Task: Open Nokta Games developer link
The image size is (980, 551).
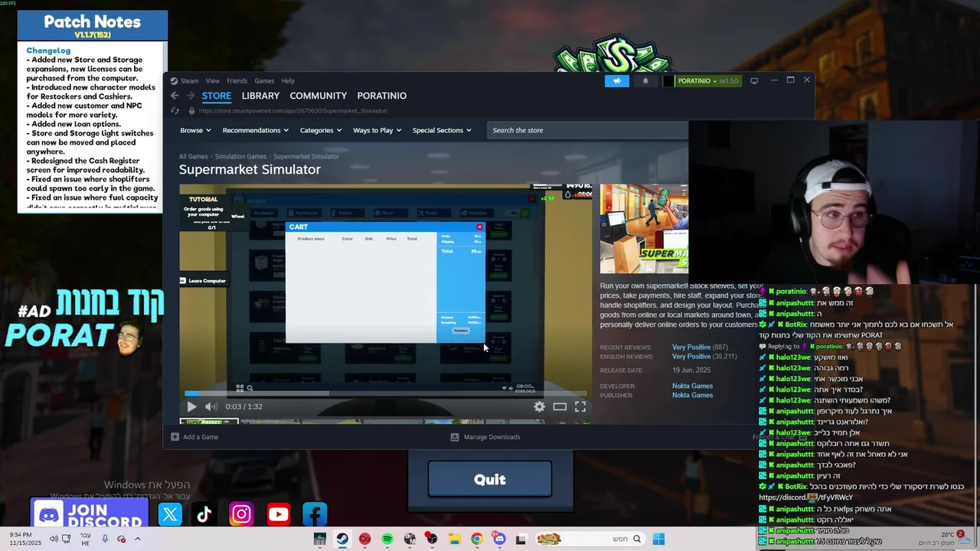Action: pos(692,386)
